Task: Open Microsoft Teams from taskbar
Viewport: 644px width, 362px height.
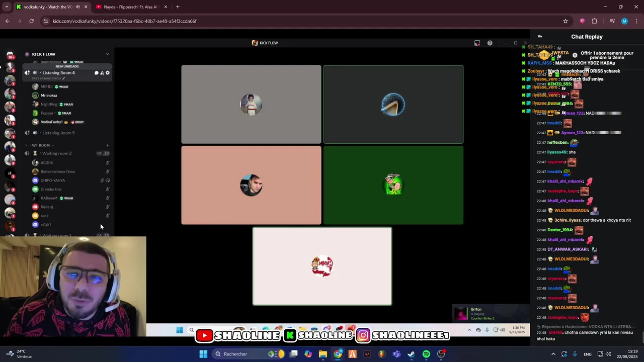Action: point(396,354)
